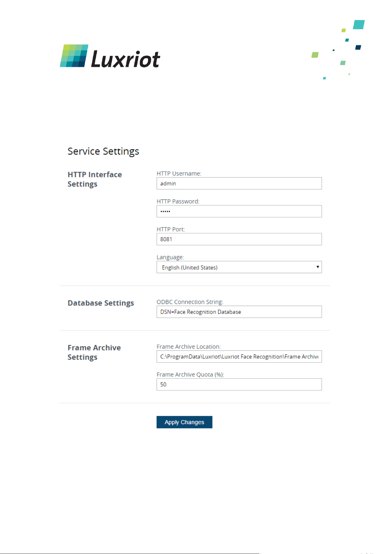Click the Luxriot colored grid logo icon
Viewport: 392px width, 554px height.
coord(74,56)
